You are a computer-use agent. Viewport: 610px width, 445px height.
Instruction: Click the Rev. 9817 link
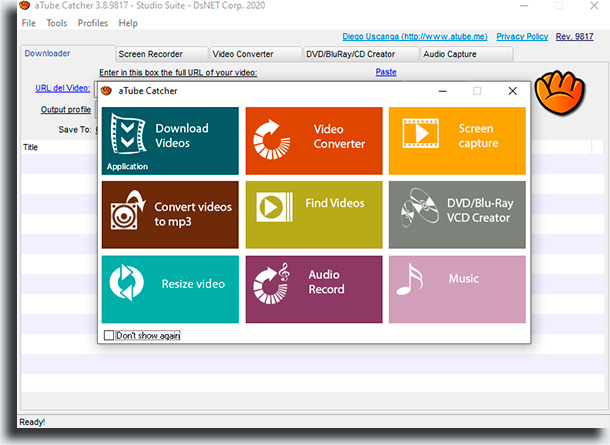[x=575, y=37]
